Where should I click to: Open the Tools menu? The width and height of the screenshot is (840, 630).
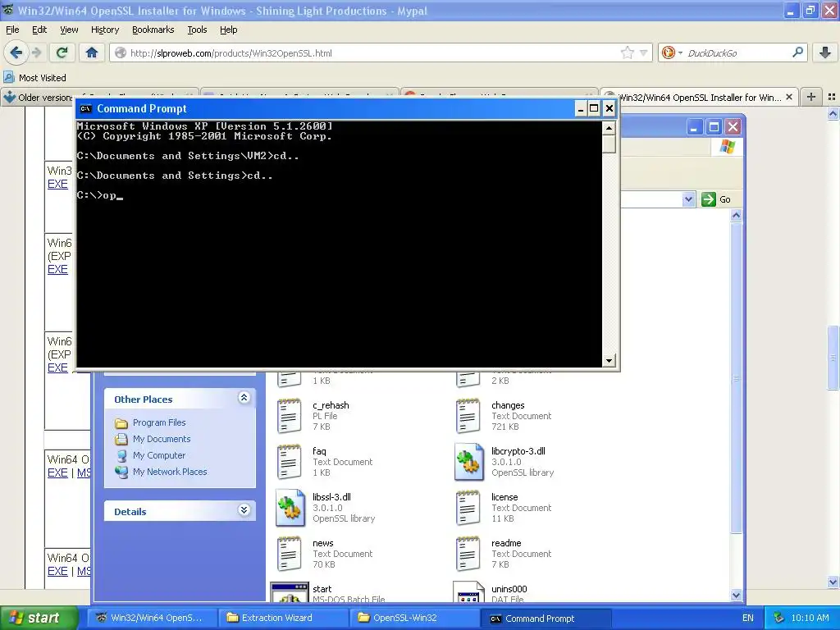click(197, 30)
